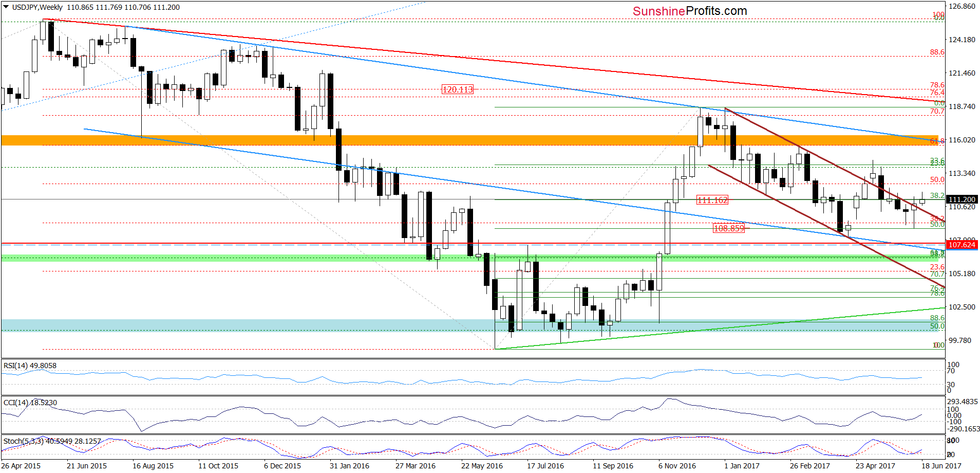Click the 26 Apr 2015 date label

pos(21,466)
